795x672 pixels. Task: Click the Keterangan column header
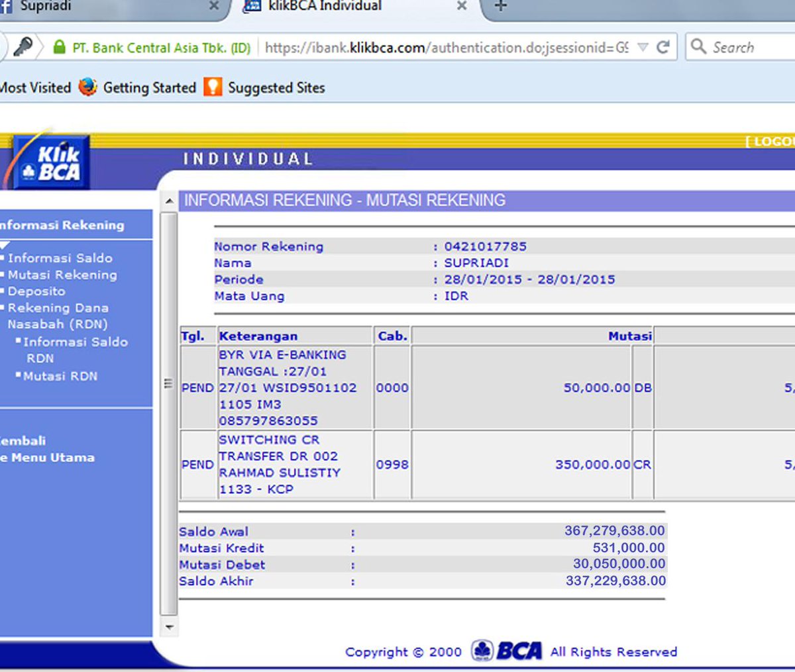pos(258,336)
